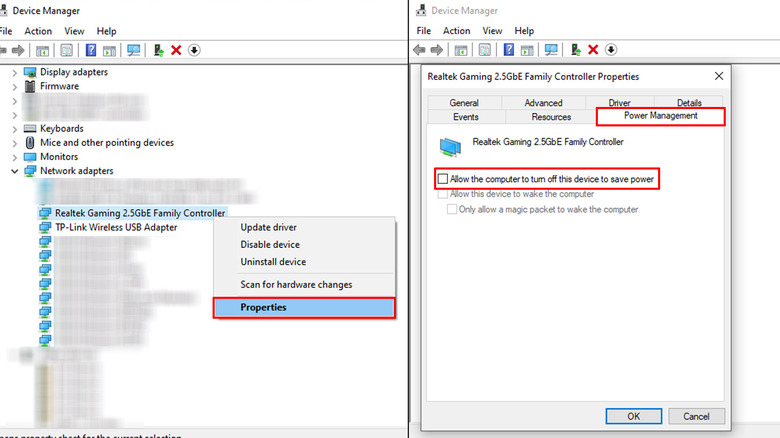
Task: Expand Monitors node
Action: click(14, 157)
